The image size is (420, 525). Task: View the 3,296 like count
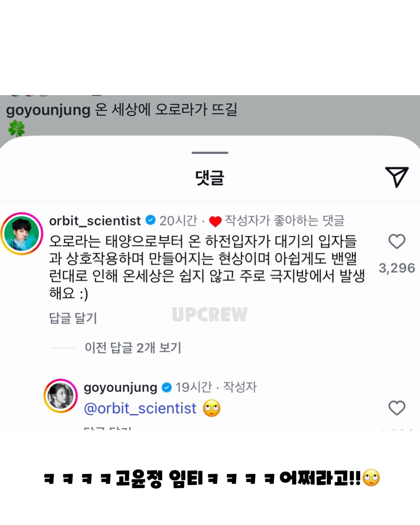[x=397, y=268]
